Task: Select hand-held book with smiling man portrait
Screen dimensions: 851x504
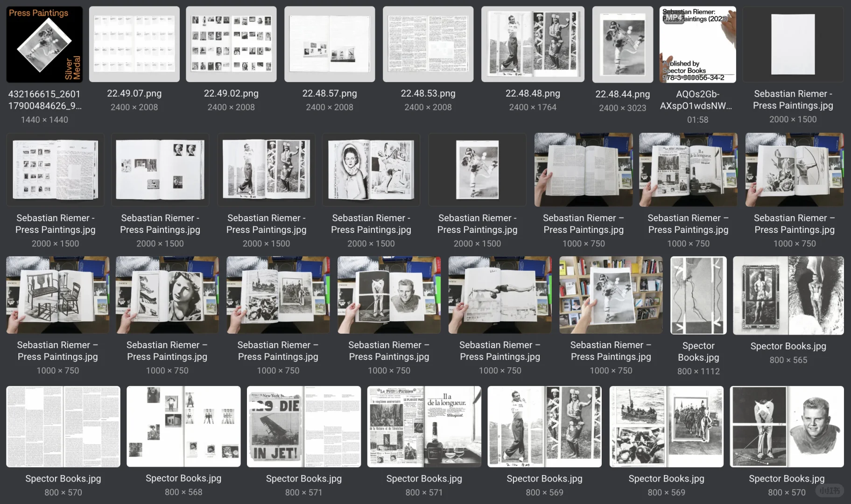Action: pyautogui.click(x=389, y=295)
